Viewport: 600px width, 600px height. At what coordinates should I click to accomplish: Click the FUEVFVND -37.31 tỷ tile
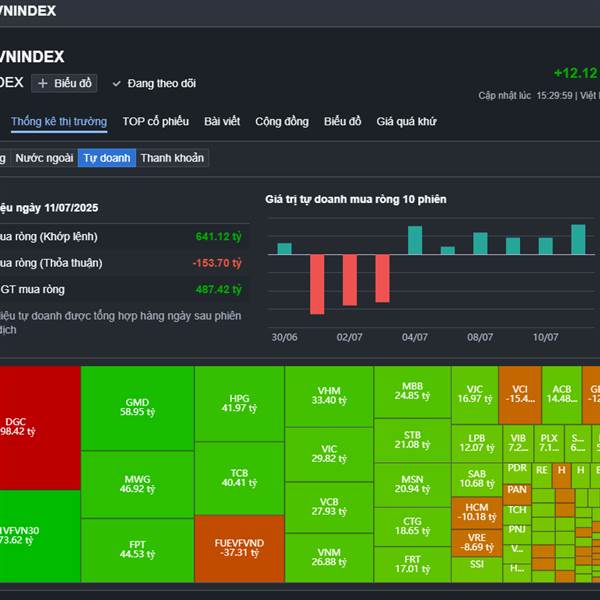pyautogui.click(x=240, y=549)
